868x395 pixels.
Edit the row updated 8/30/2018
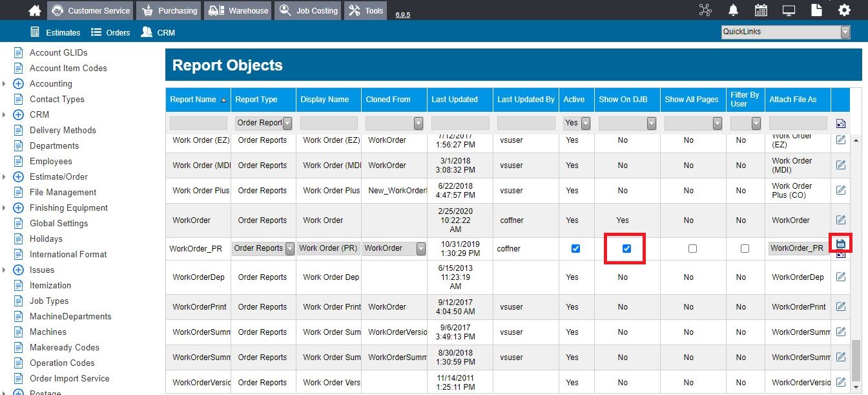tap(840, 357)
